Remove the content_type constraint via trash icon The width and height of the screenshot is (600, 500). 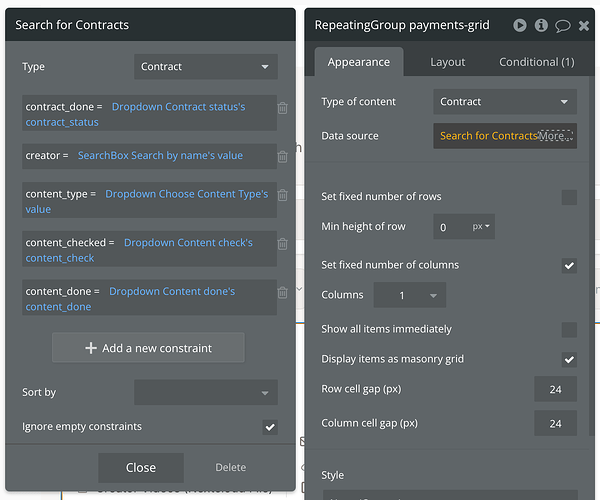(x=283, y=195)
